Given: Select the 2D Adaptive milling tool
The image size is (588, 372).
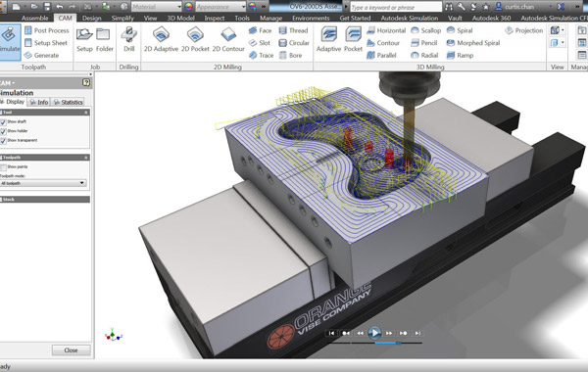Looking at the screenshot, I should (161, 39).
